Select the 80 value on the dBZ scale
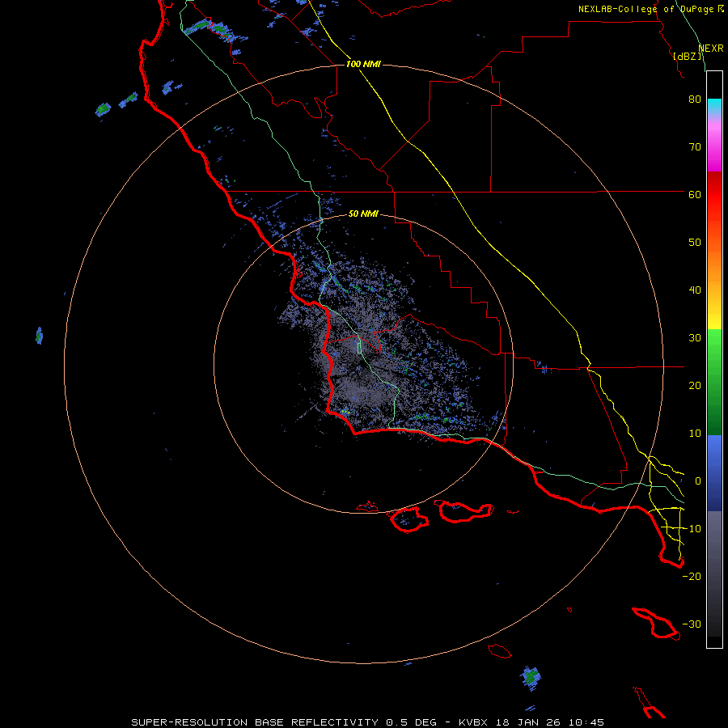728x728 pixels. click(x=695, y=99)
